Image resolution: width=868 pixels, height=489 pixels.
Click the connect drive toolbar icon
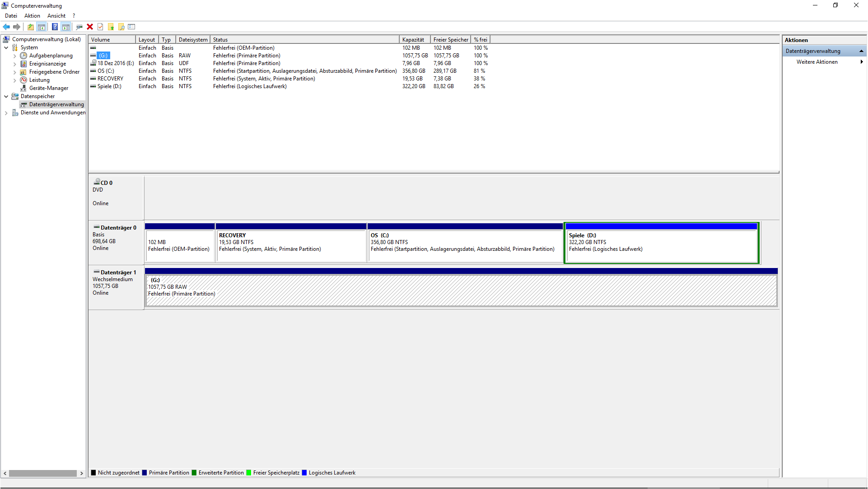tap(79, 27)
